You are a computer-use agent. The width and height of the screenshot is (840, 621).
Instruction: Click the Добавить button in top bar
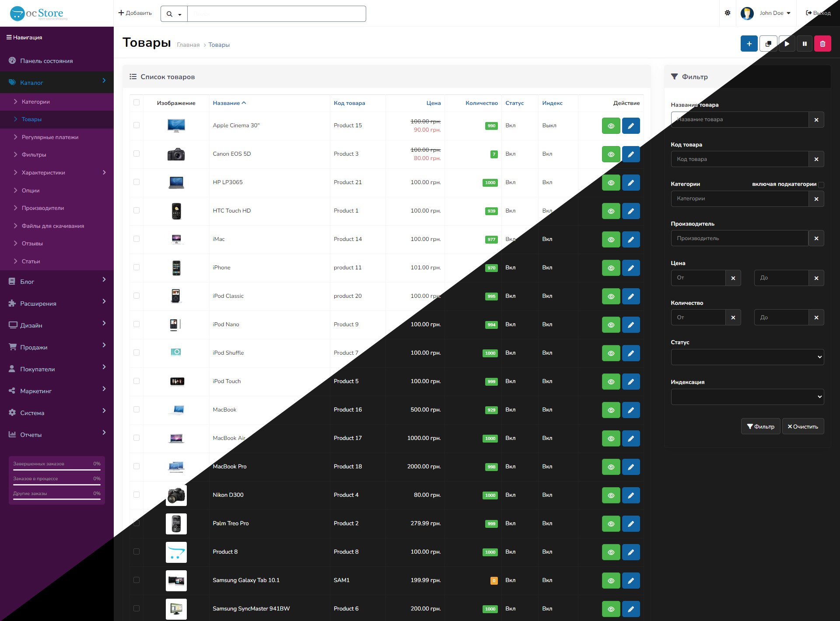click(x=135, y=13)
